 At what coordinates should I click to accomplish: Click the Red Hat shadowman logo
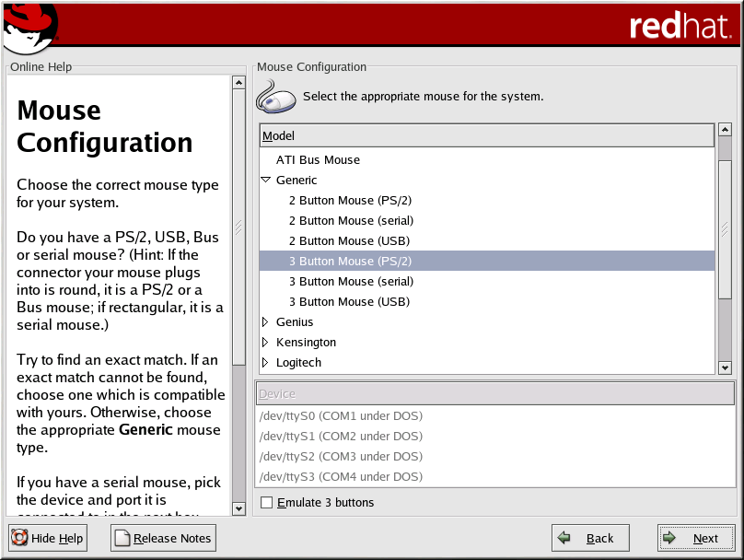point(29,28)
